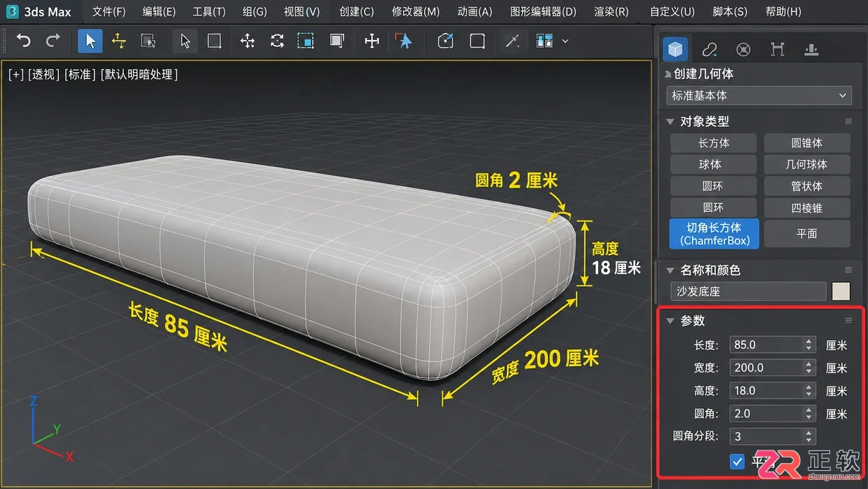Image resolution: width=868 pixels, height=489 pixels.
Task: Activate the highlighted blue select cursor tool
Action: point(90,41)
